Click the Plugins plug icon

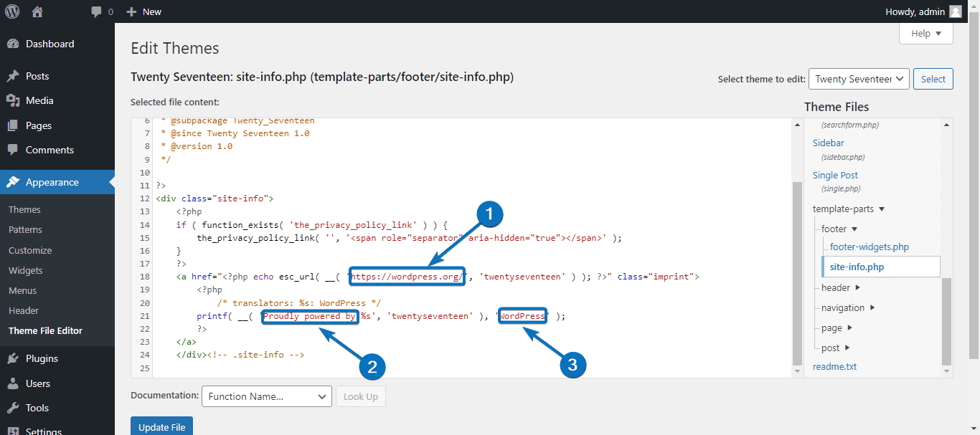tap(13, 358)
